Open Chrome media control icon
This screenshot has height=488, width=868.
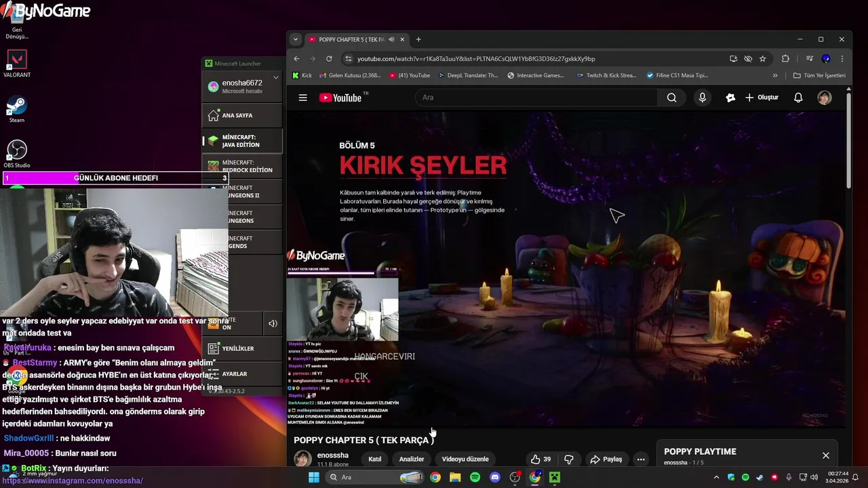(x=810, y=59)
